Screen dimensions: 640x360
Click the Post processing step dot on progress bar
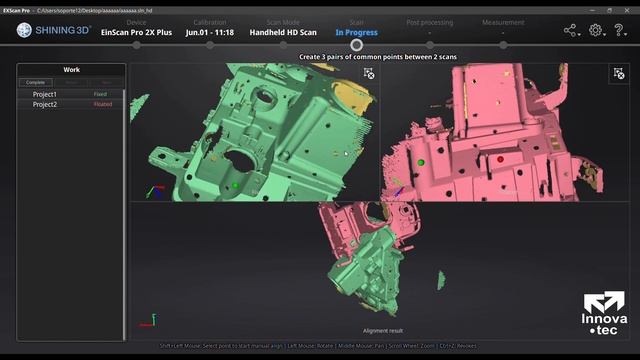(x=429, y=45)
